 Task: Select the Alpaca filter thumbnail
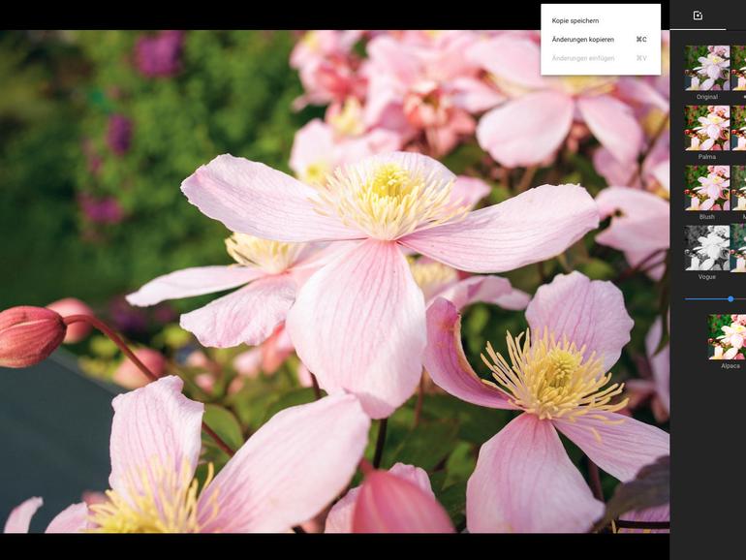click(x=727, y=337)
